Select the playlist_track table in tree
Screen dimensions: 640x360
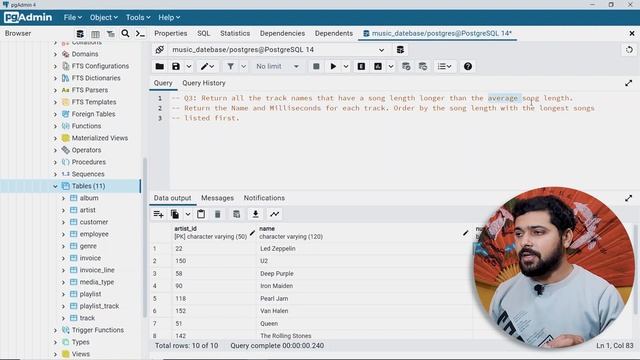pyautogui.click(x=99, y=306)
